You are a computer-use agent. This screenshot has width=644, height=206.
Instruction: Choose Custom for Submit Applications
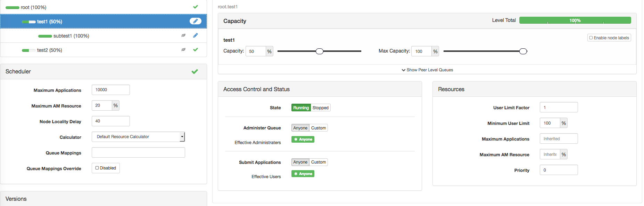[319, 162]
